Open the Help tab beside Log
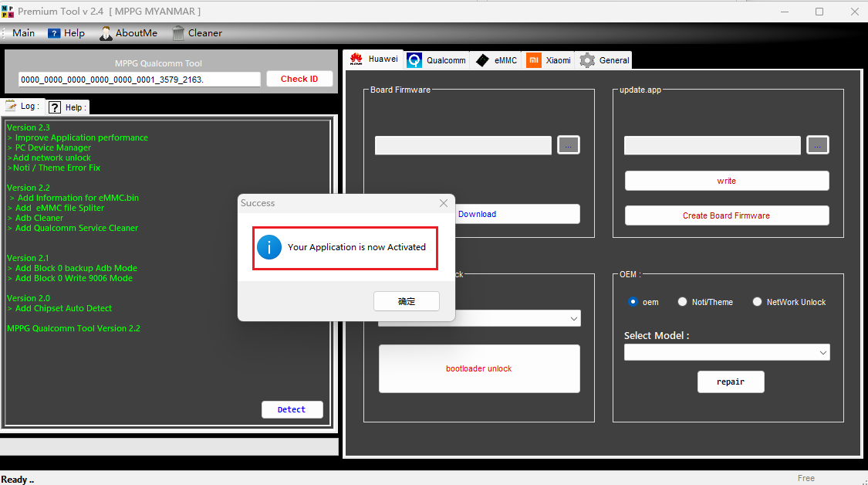The width and height of the screenshot is (868, 485). (x=68, y=107)
